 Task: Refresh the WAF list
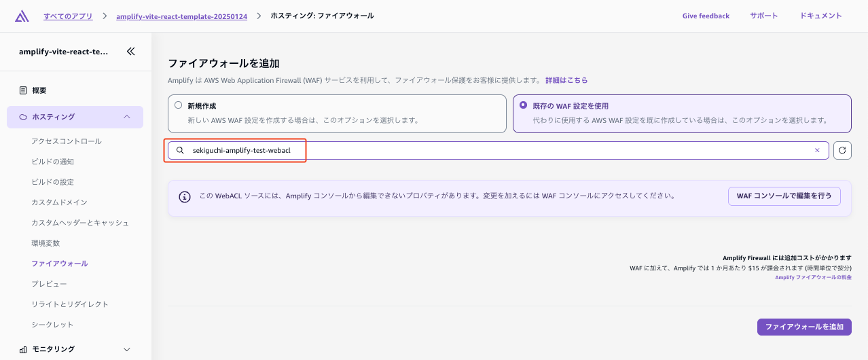[x=842, y=151]
